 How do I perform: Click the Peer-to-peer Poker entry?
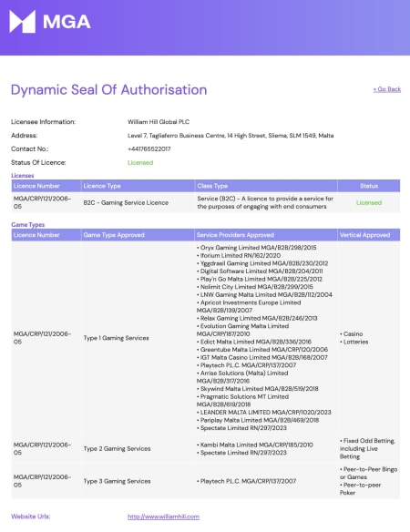click(361, 488)
